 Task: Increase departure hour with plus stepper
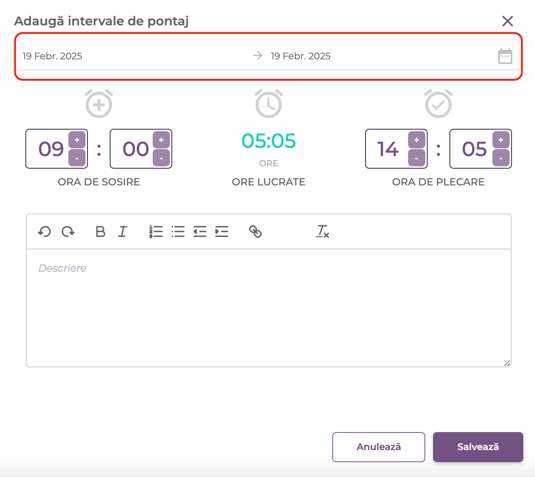(x=417, y=140)
